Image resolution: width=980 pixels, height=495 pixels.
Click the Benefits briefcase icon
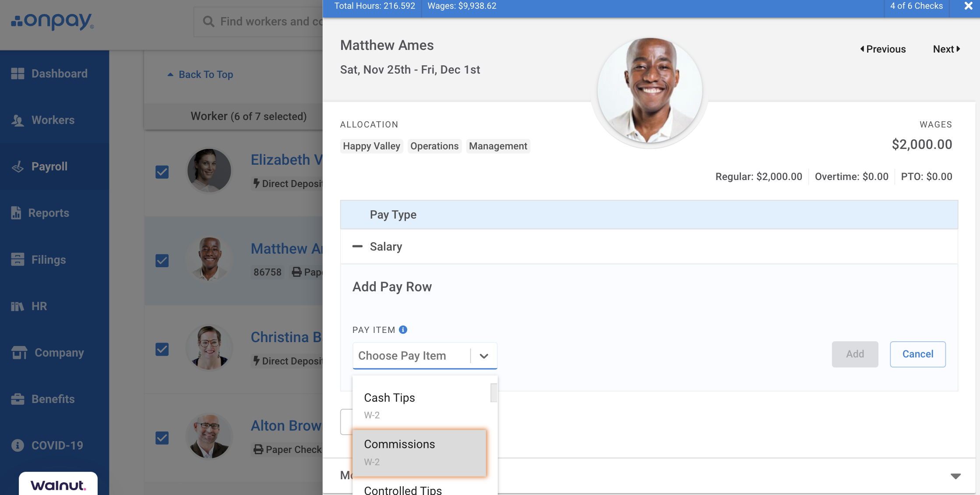18,399
